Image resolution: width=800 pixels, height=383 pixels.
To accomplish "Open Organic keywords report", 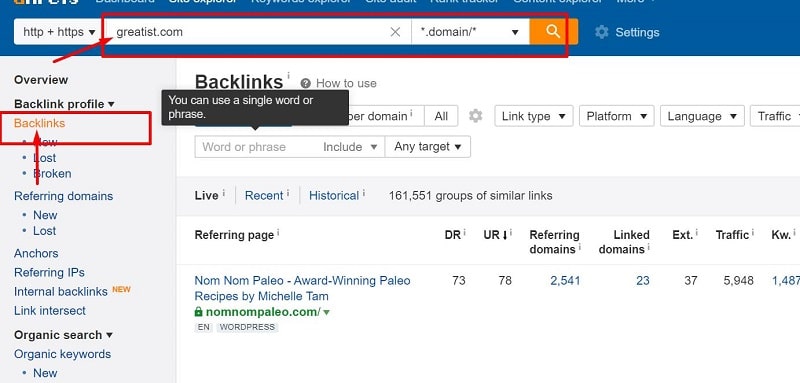I will pos(62,354).
